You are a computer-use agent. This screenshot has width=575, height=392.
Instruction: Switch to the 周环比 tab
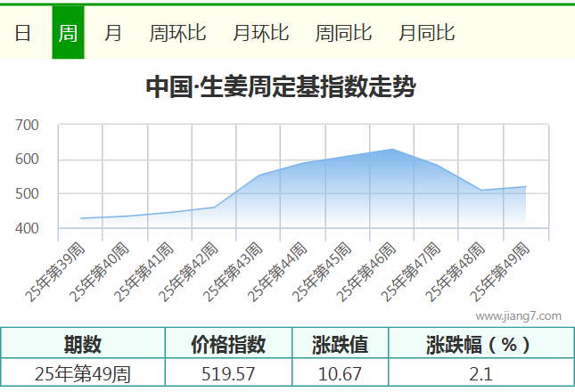177,33
